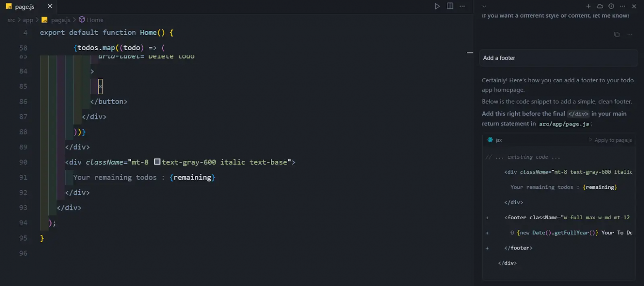Screen dimensions: 644x286
Task: Copy the previous chat response
Action: point(617,34)
